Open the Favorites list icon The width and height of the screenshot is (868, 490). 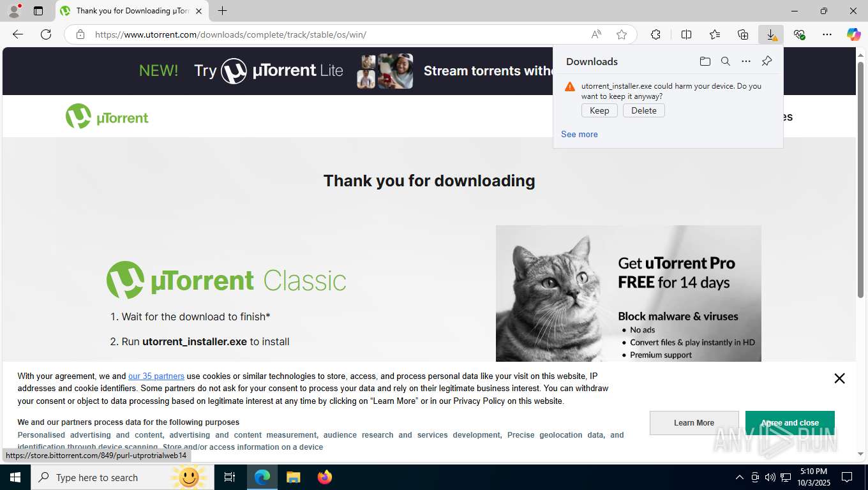click(715, 34)
